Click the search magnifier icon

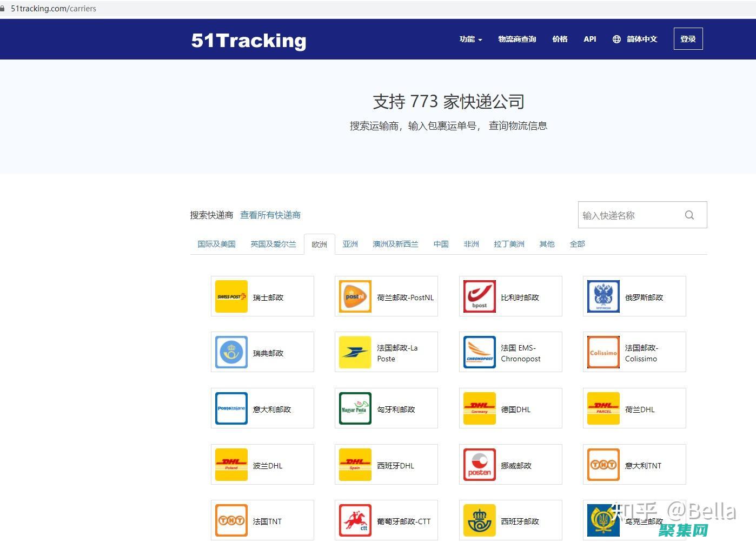(x=689, y=215)
